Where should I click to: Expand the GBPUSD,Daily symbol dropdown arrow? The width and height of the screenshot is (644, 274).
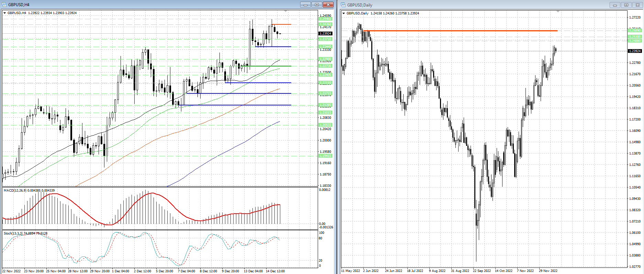(343, 13)
